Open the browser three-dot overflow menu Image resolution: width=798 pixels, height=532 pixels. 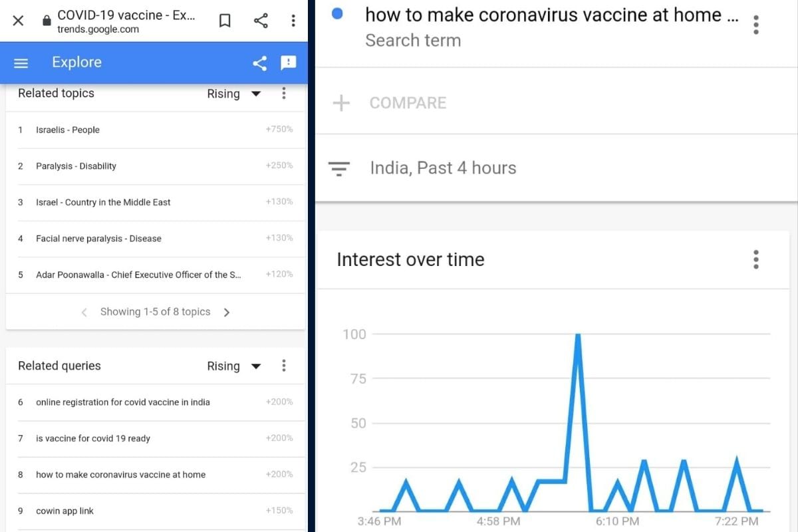pos(293,21)
